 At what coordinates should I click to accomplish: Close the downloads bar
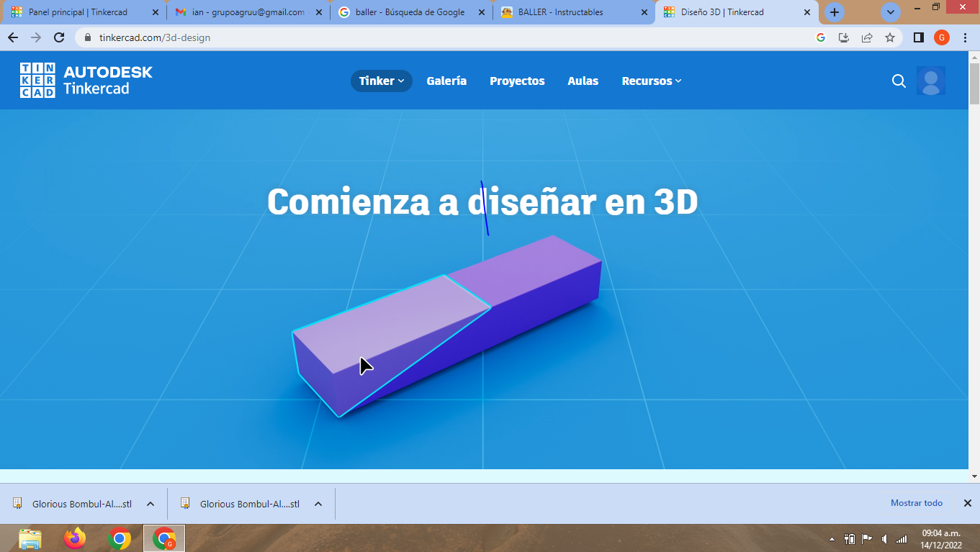click(968, 503)
